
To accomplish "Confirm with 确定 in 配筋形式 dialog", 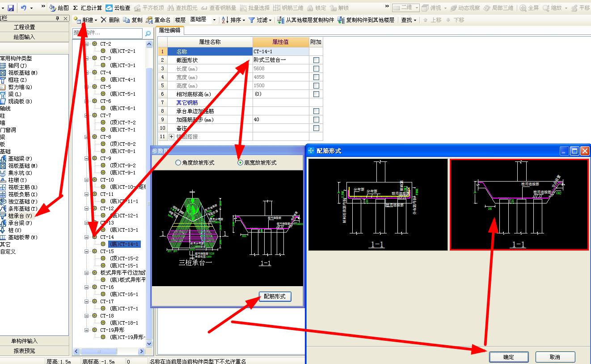I will (509, 357).
